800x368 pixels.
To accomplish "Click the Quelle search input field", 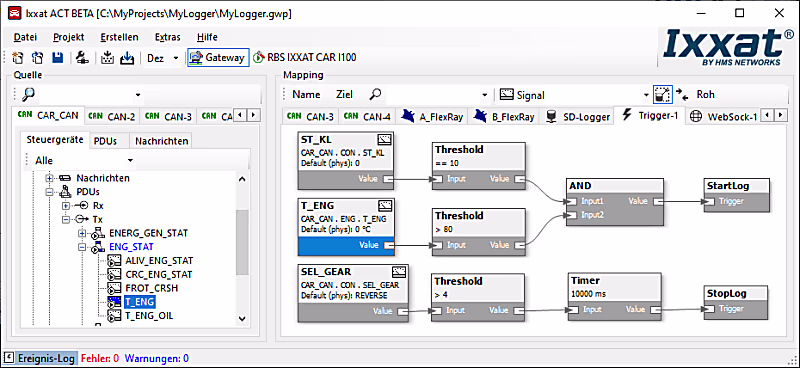I will point(86,95).
